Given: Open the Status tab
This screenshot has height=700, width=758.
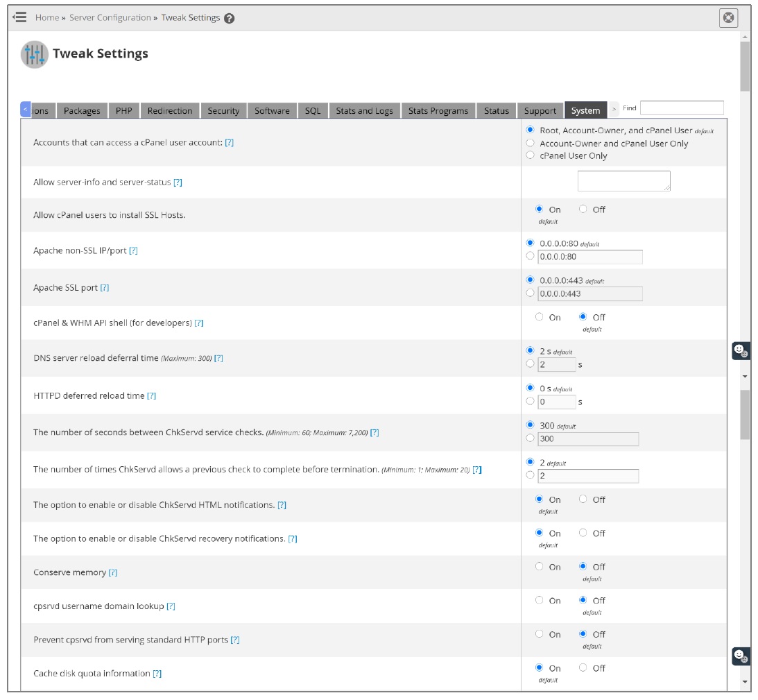Looking at the screenshot, I should click(497, 111).
